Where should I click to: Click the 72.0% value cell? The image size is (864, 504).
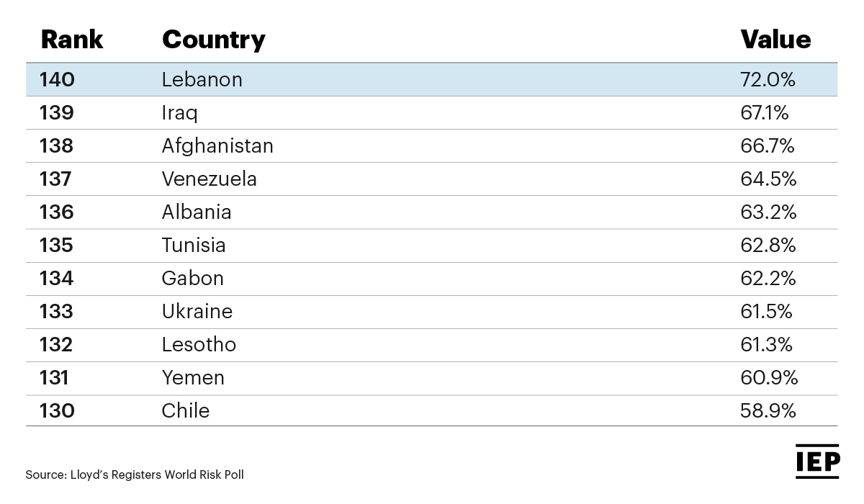pyautogui.click(x=768, y=79)
